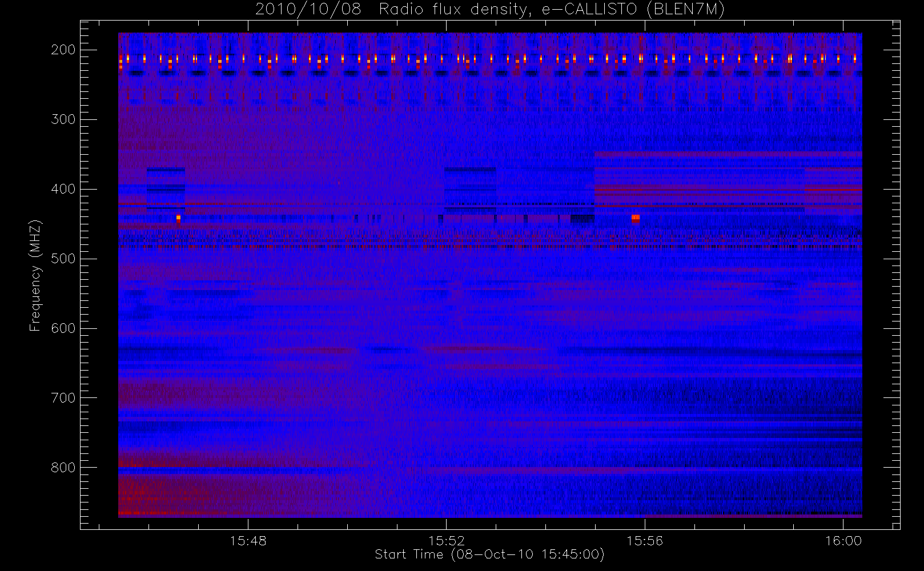Click the 700 frequency tick label
This screenshot has height=571, width=924.
63,398
